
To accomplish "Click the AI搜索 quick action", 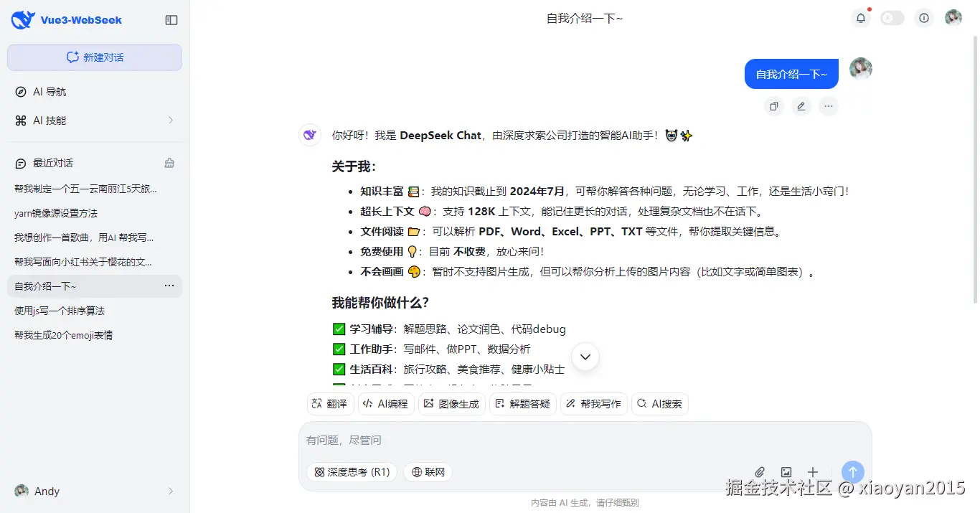I will pyautogui.click(x=659, y=404).
